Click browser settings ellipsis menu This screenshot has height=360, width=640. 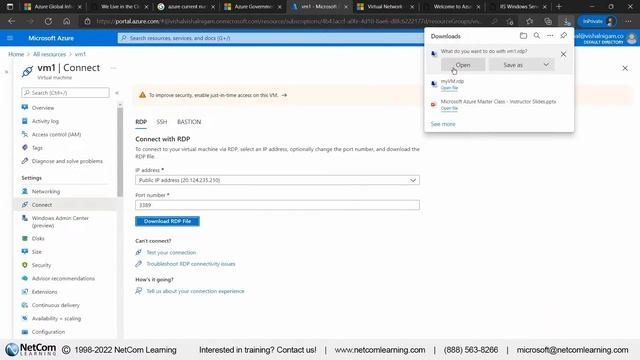pyautogui.click(x=628, y=21)
